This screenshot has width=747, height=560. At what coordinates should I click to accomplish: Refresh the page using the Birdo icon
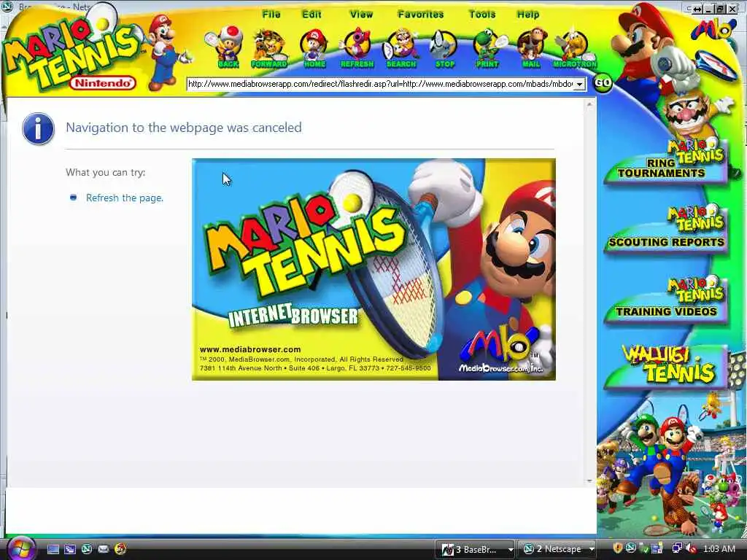[x=357, y=47]
